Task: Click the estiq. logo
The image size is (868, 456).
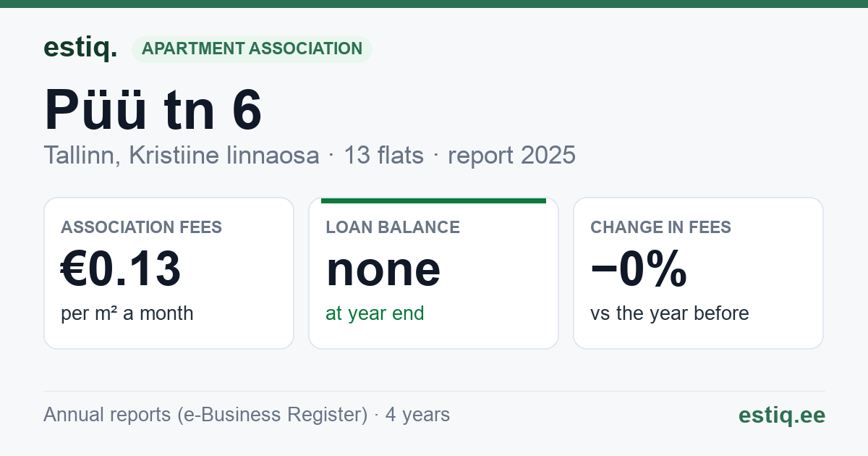Action: point(80,48)
